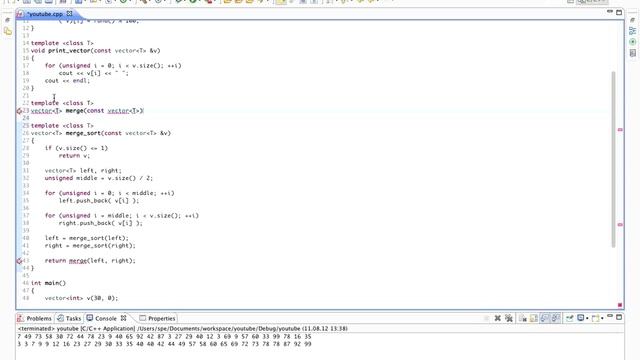The image size is (640, 360).
Task: Place cursor on 'merge(const vector<T>)' line
Action: (87, 111)
